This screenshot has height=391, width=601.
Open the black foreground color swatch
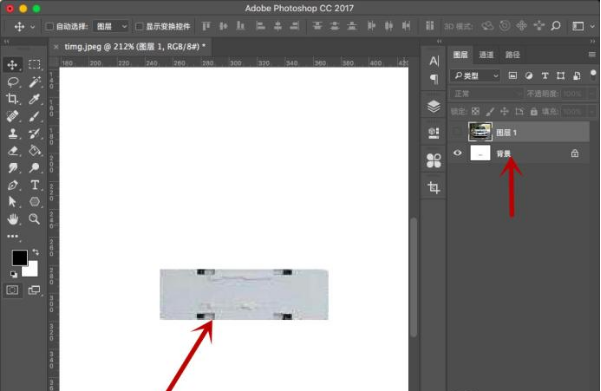coord(20,258)
